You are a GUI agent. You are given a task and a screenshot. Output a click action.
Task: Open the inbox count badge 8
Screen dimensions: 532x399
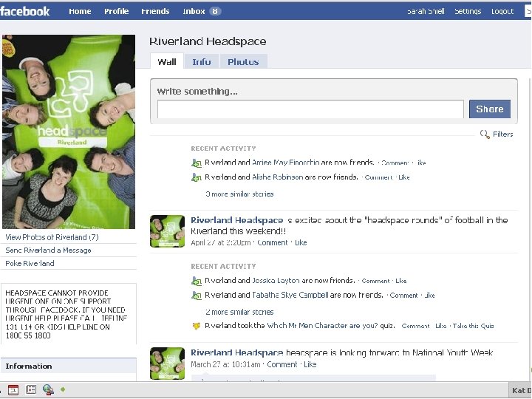pos(215,11)
